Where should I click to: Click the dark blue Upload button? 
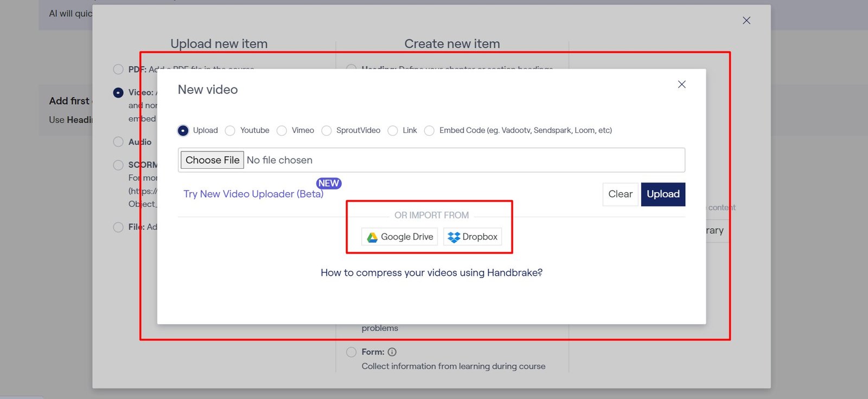pyautogui.click(x=663, y=194)
